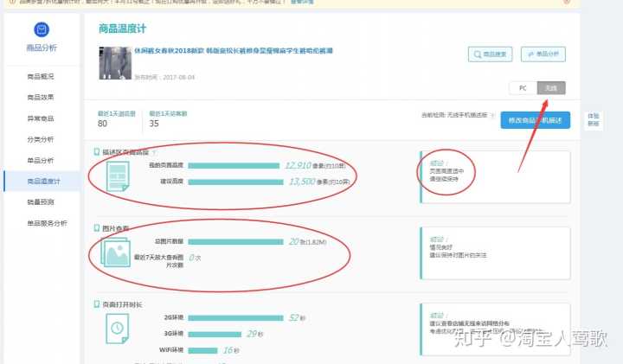623x364 pixels.
Task: Open 商品效果 in the sidebar
Action: pyautogui.click(x=41, y=97)
